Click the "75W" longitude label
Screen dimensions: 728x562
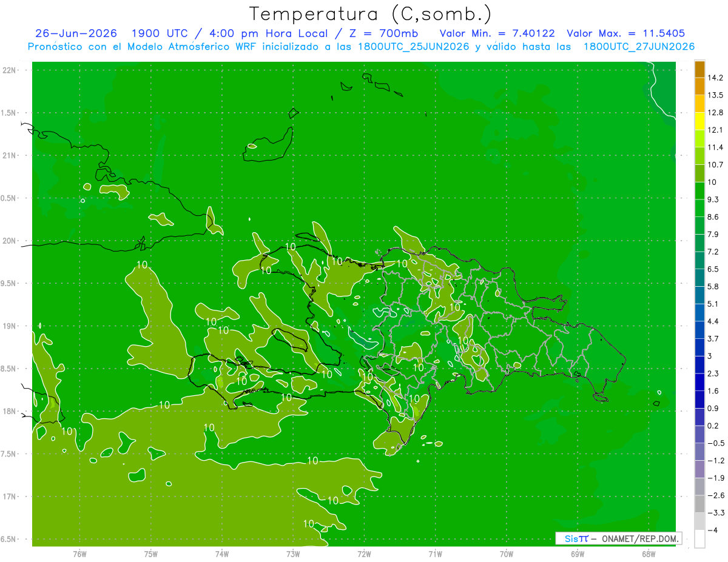coord(150,554)
